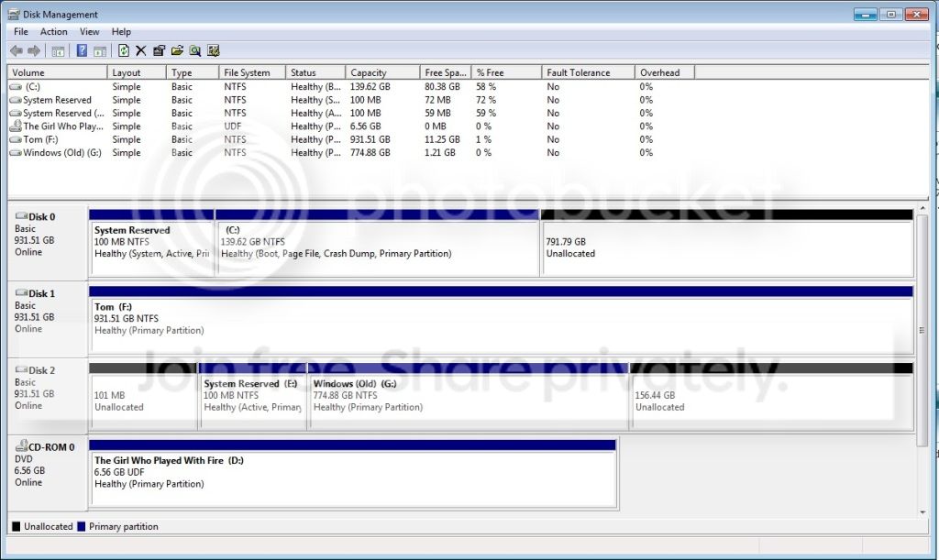Open the Action menu
939x560 pixels.
coord(53,32)
